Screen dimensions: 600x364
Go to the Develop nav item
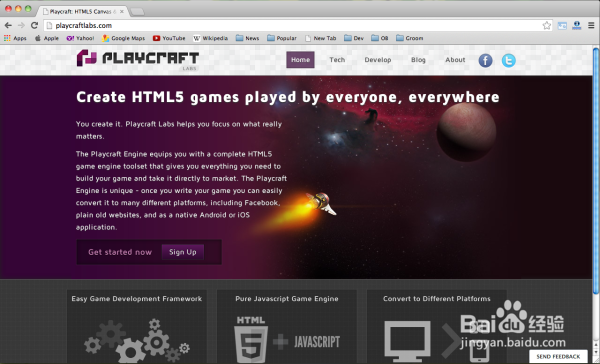pyautogui.click(x=378, y=60)
